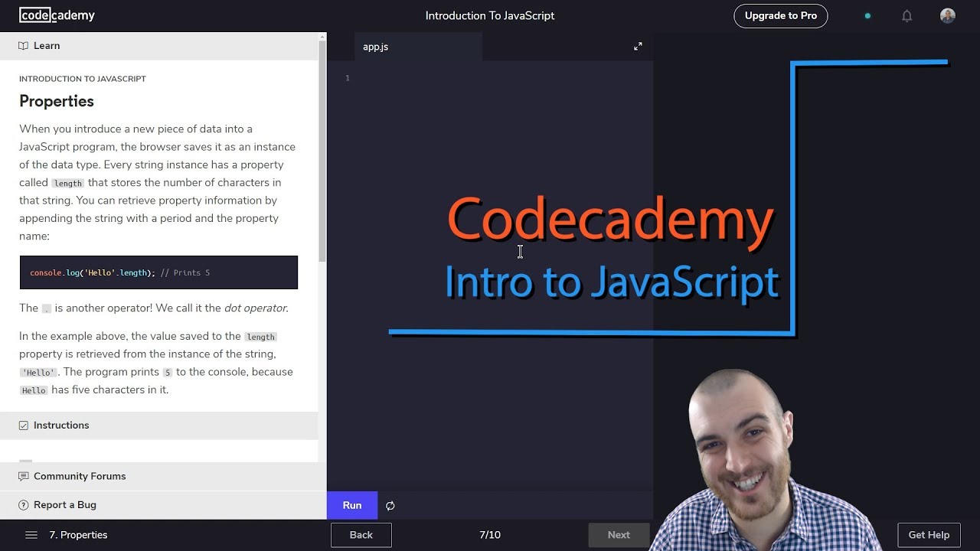Advance with the Next button
Screen dimensions: 980x551
point(619,535)
